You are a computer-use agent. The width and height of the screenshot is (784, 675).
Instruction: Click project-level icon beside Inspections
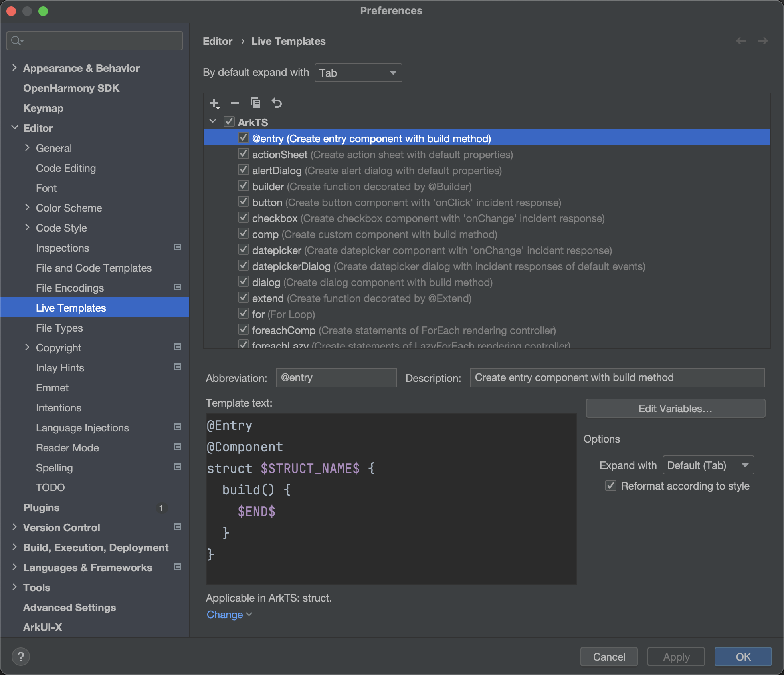pos(178,247)
